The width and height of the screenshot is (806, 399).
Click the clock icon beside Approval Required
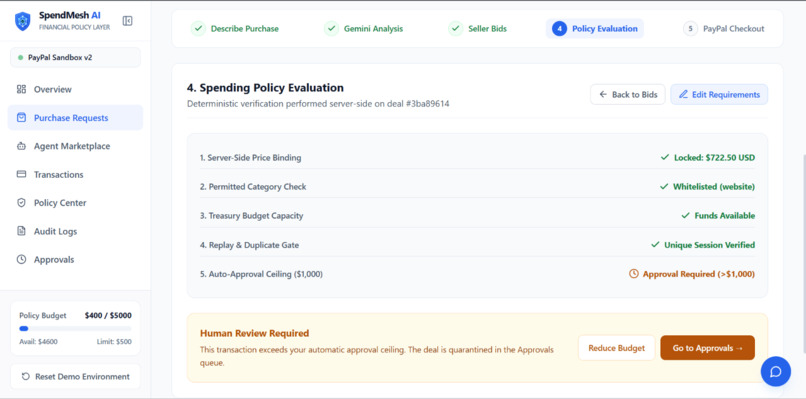(x=634, y=274)
